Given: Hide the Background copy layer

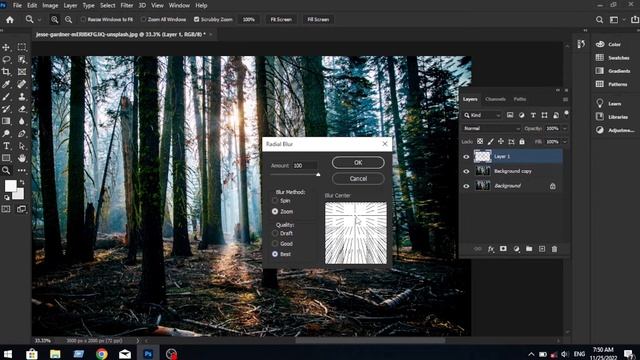Looking at the screenshot, I should [x=466, y=171].
